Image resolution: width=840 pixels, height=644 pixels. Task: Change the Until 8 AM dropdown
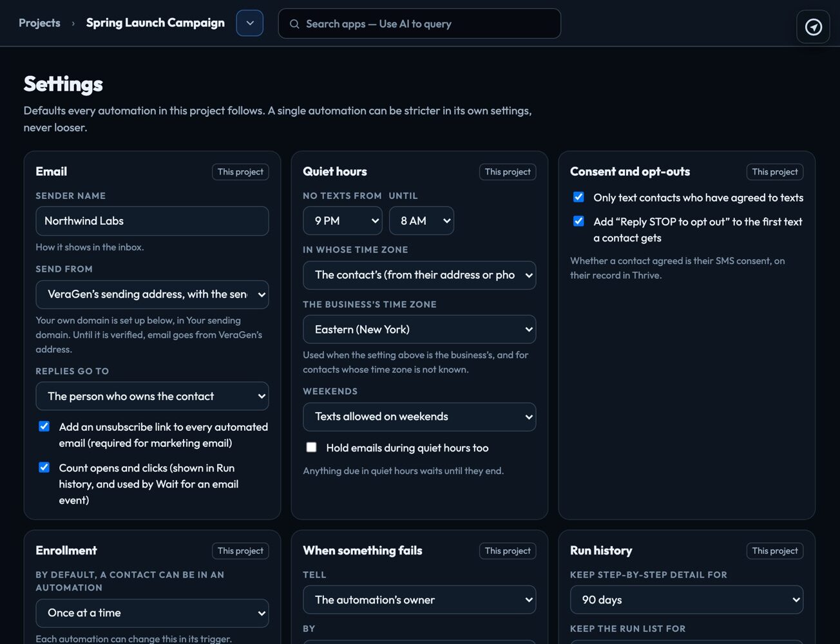pyautogui.click(x=421, y=221)
